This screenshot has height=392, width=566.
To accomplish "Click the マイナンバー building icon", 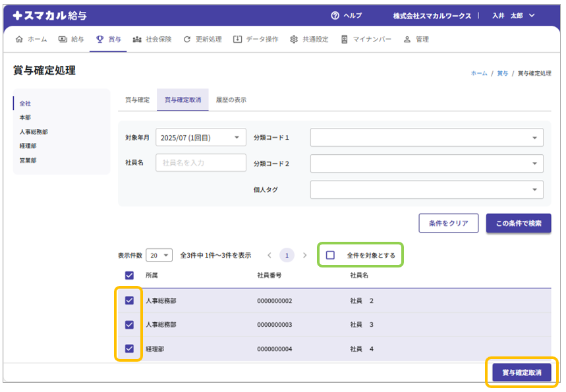I will (344, 40).
